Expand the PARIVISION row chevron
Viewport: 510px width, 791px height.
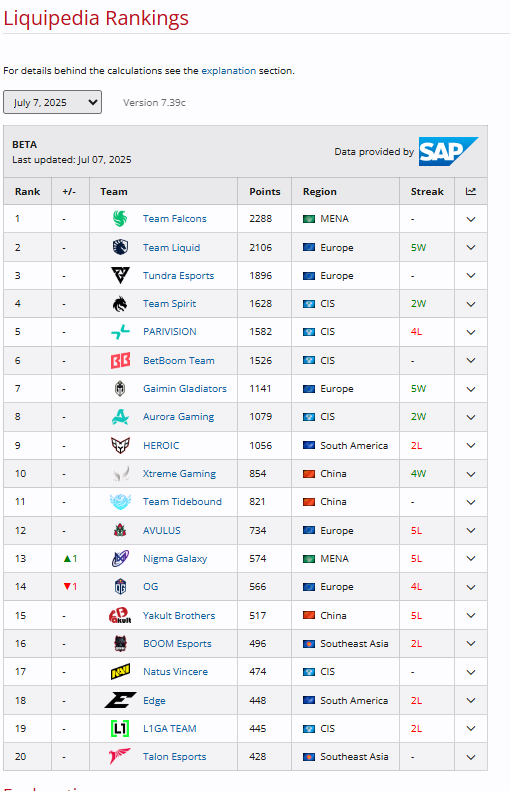(471, 332)
